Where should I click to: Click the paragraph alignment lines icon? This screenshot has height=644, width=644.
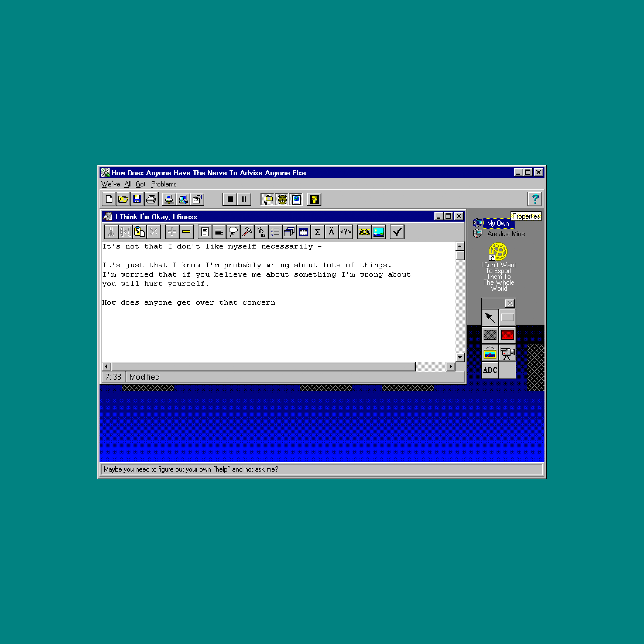(219, 232)
